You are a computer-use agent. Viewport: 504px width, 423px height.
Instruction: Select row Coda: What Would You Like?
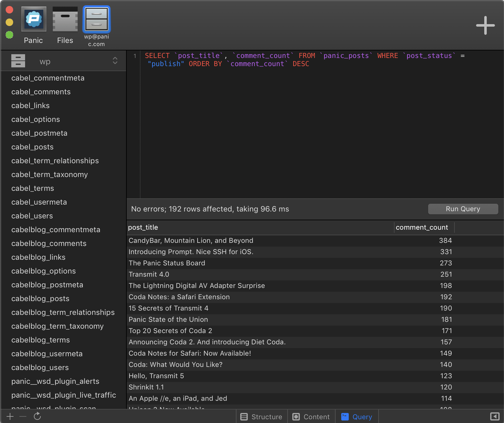click(315, 365)
